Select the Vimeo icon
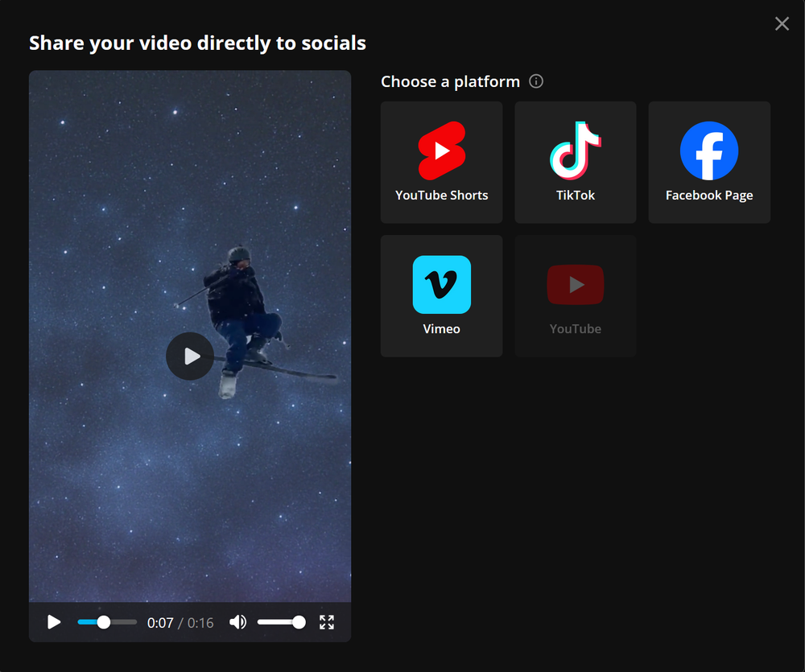Image resolution: width=805 pixels, height=672 pixels. click(441, 284)
